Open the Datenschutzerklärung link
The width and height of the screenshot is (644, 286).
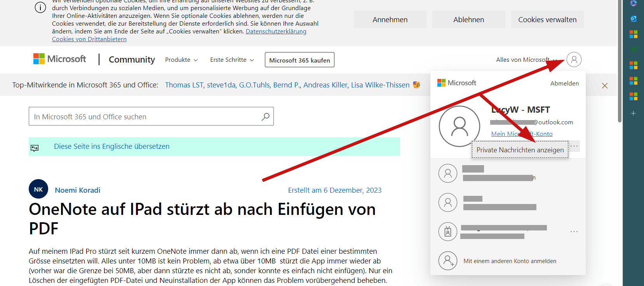[x=276, y=31]
